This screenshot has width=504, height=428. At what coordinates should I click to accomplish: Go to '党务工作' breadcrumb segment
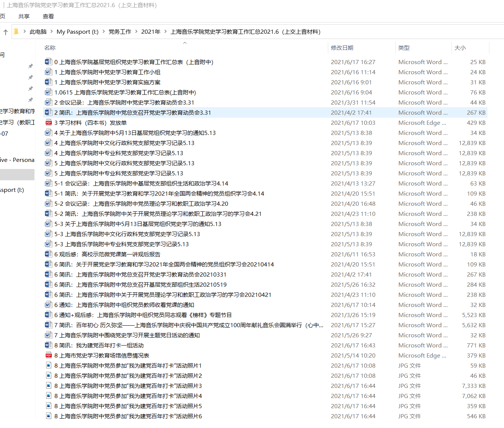(120, 32)
